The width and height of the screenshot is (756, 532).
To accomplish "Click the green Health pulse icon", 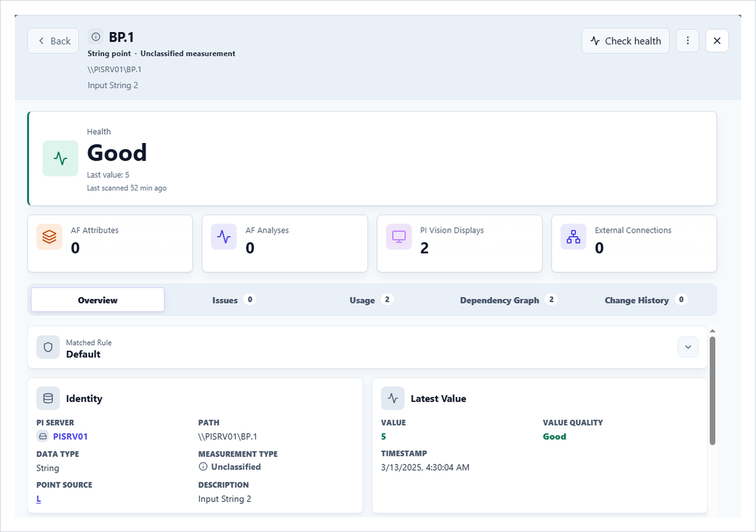I will [60, 158].
